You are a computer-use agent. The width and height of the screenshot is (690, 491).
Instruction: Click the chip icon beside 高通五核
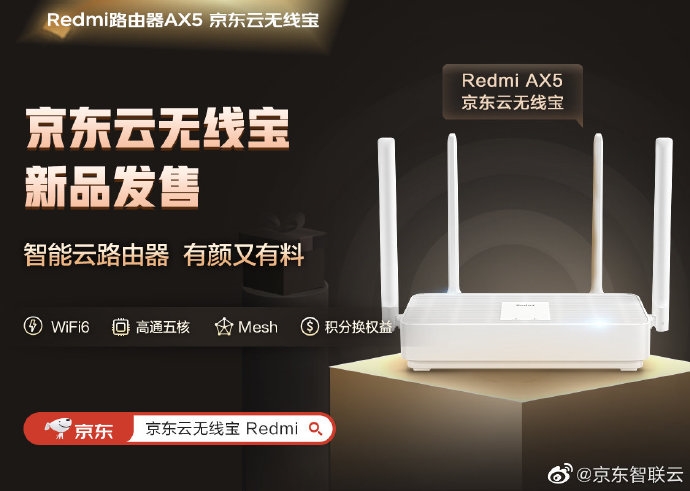[x=121, y=327]
